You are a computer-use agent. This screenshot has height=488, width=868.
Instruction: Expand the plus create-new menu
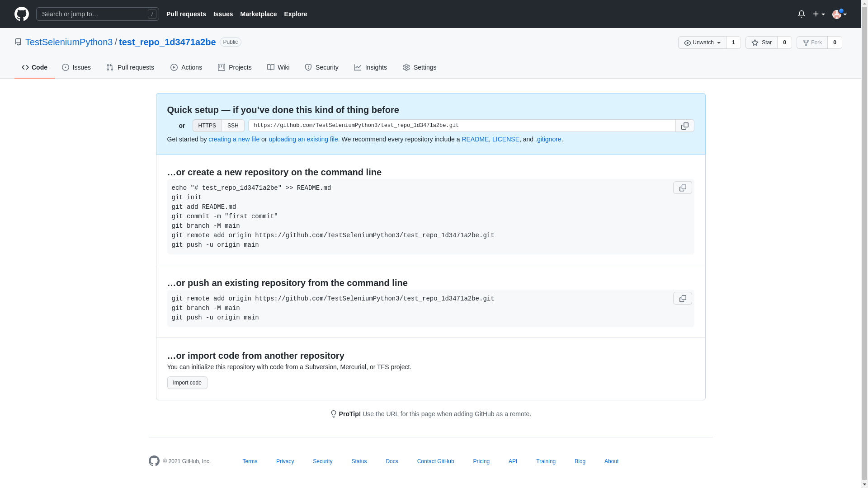[819, 14]
